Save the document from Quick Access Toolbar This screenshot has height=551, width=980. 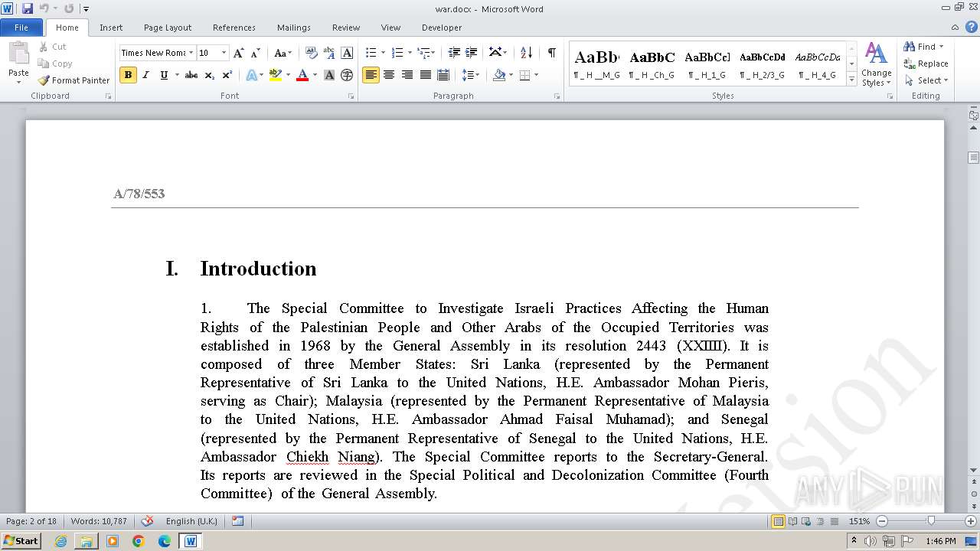[28, 8]
